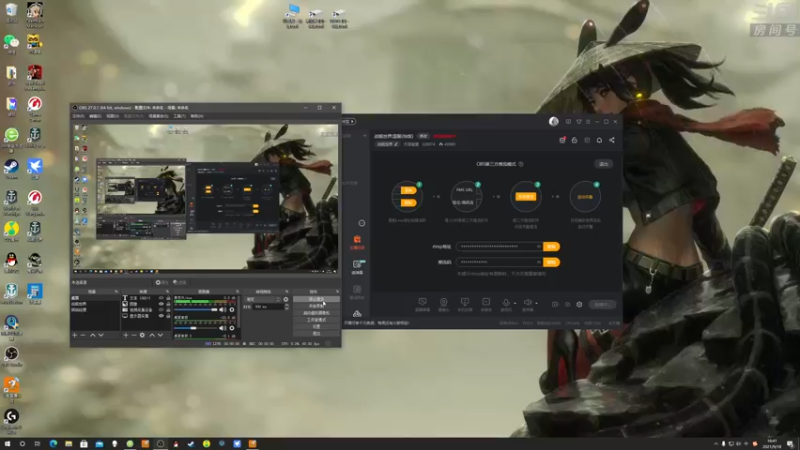The image size is (800, 450).
Task: Adjust transition duration stepper arrows
Action: pos(287,307)
